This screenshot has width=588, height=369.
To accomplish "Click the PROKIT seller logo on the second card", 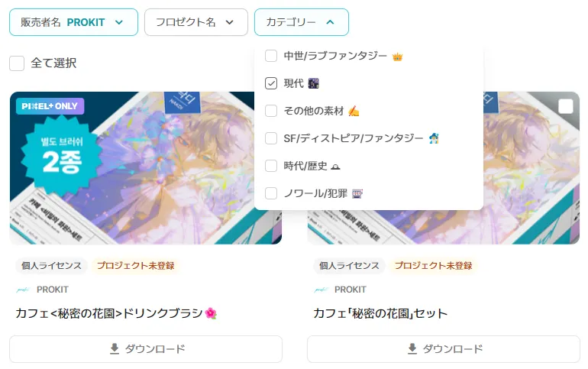I will pos(321,290).
